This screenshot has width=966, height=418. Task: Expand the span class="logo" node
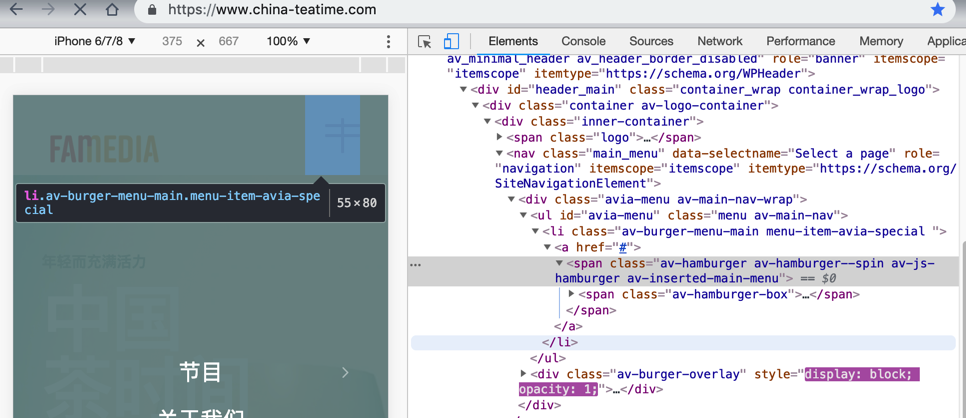pos(500,137)
